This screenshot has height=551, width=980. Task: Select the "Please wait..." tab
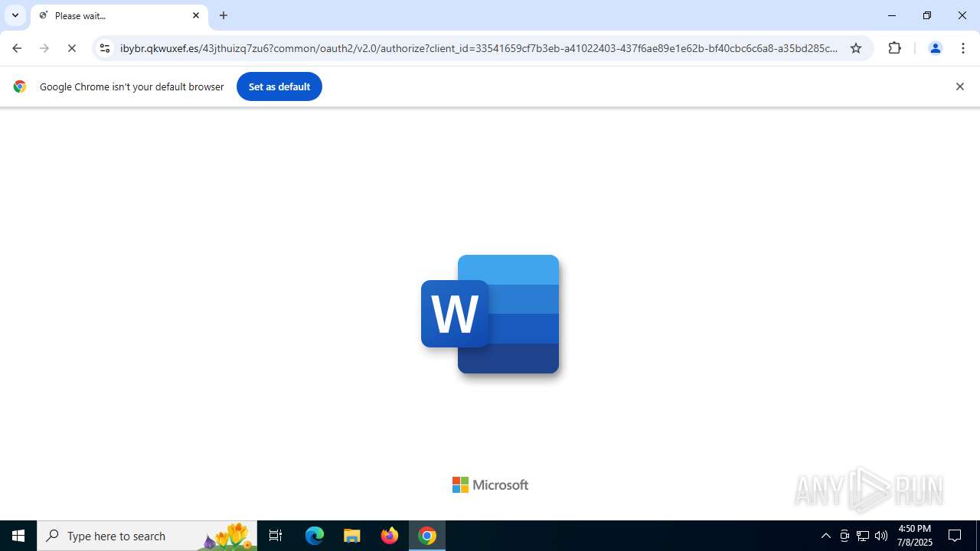[119, 15]
